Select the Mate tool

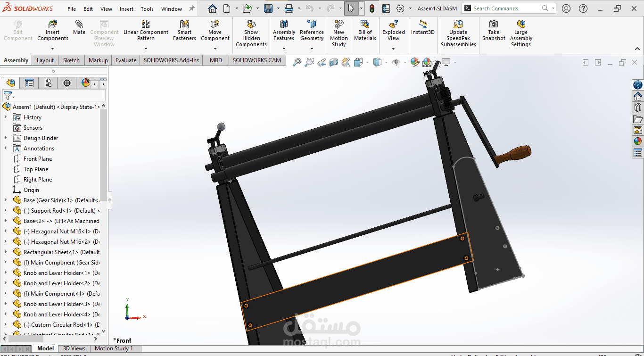(79, 27)
